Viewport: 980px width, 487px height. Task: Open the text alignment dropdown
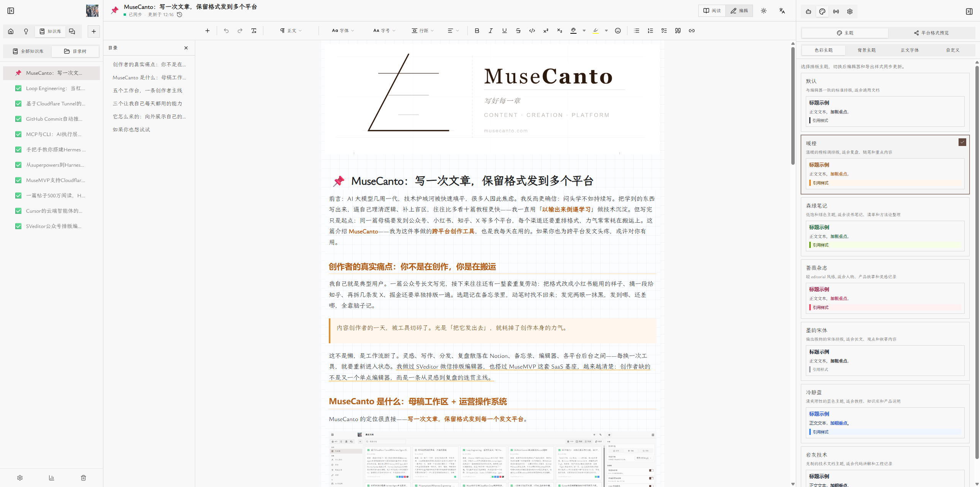(453, 31)
